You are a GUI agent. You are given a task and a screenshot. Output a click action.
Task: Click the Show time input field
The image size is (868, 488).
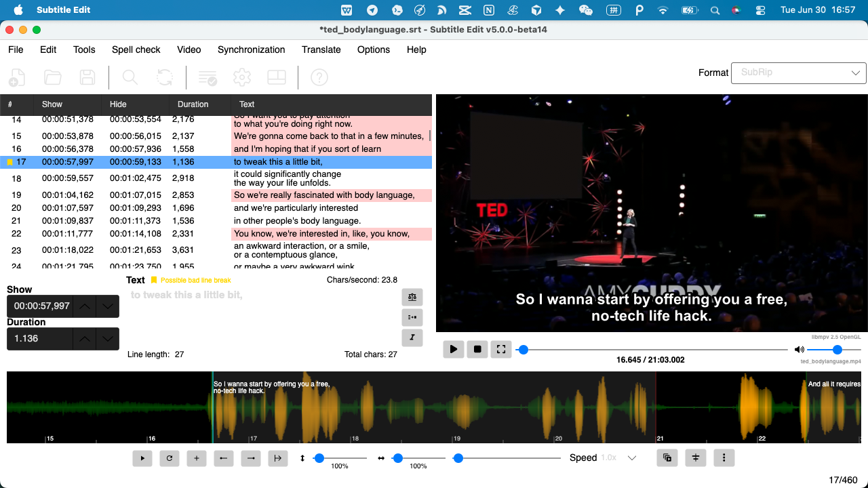41,306
